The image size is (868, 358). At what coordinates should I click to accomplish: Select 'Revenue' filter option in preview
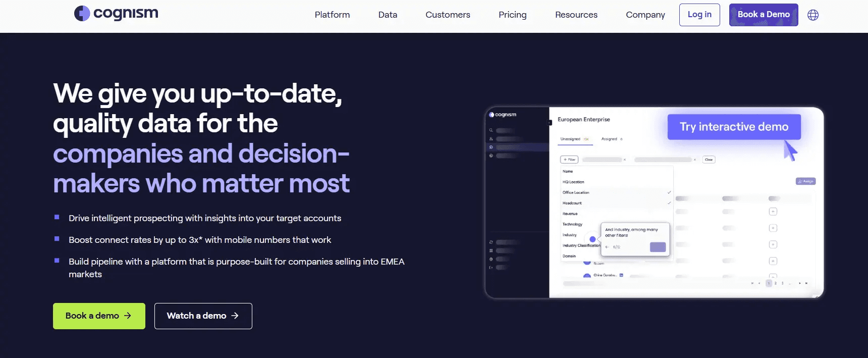(570, 214)
